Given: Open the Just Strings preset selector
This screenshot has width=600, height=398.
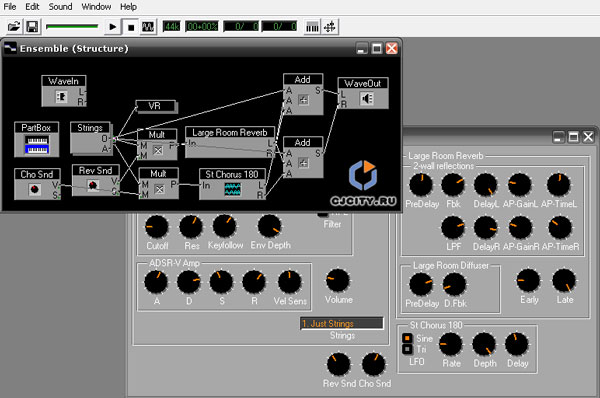Looking at the screenshot, I should pos(342,323).
